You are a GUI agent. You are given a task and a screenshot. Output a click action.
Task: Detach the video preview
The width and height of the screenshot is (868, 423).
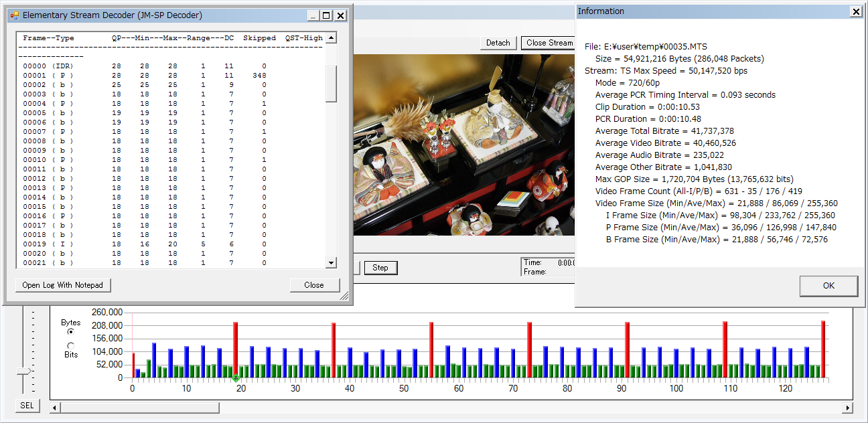(498, 43)
